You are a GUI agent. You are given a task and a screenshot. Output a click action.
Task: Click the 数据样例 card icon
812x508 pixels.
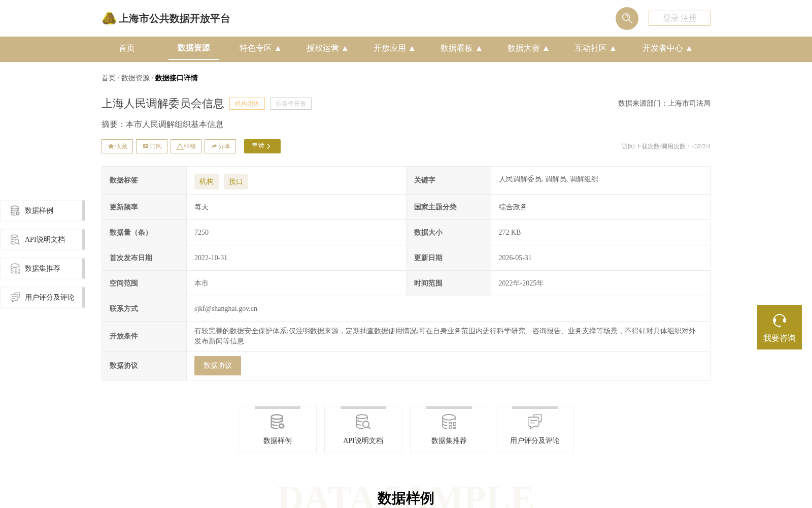(278, 422)
